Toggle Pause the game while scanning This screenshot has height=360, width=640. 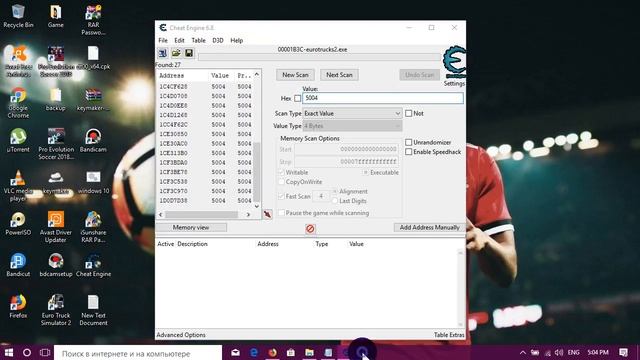pos(281,213)
